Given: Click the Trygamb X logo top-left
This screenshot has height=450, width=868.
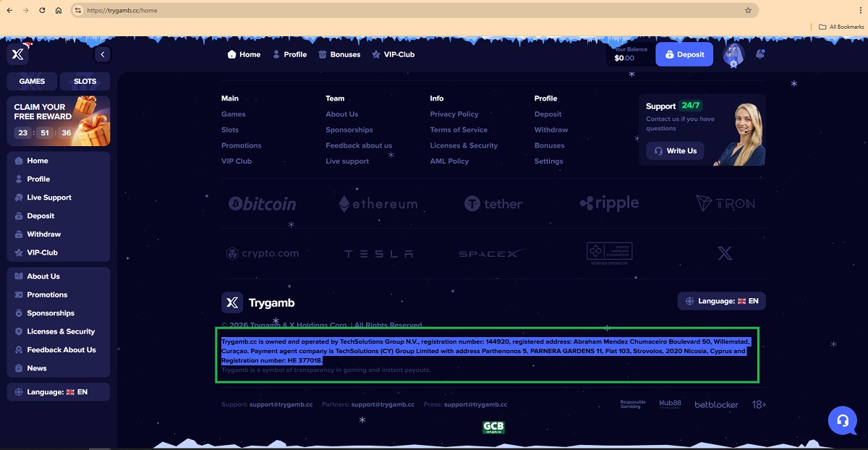Looking at the screenshot, I should tap(18, 54).
